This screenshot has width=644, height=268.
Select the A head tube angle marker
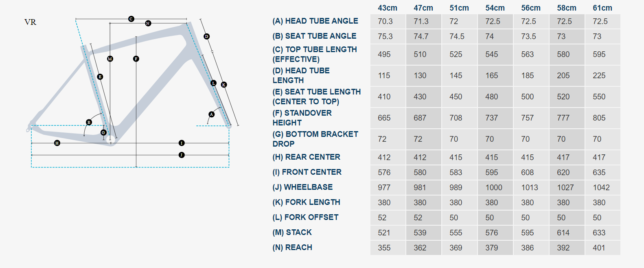(x=211, y=114)
